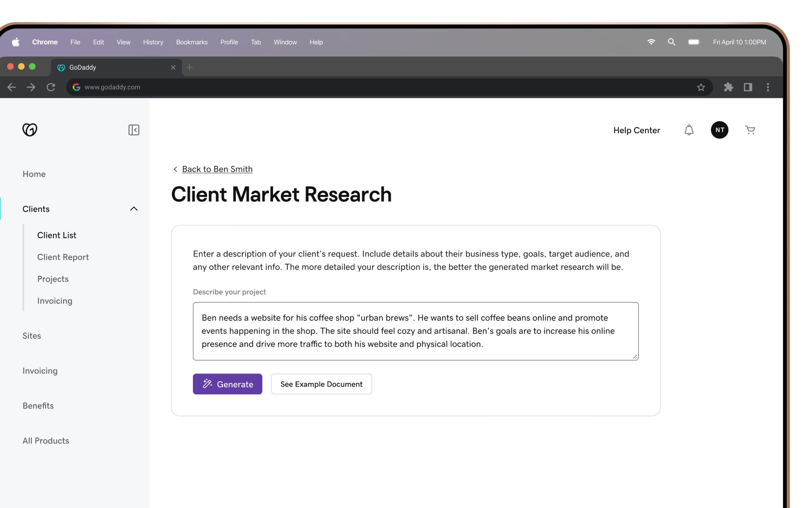
Task: Click See Example Document button
Action: pos(321,384)
